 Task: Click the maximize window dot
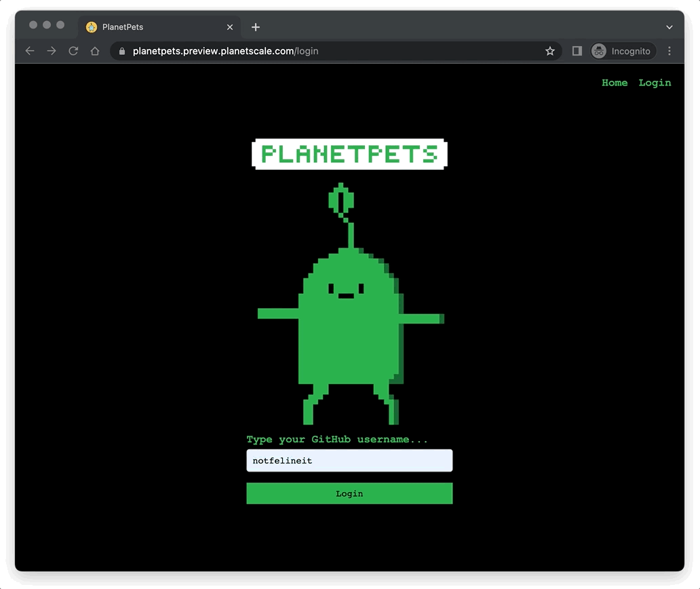60,25
